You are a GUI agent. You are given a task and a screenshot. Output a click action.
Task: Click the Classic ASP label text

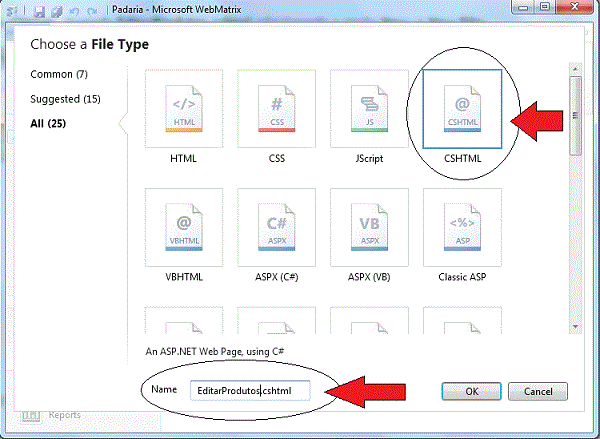(462, 277)
